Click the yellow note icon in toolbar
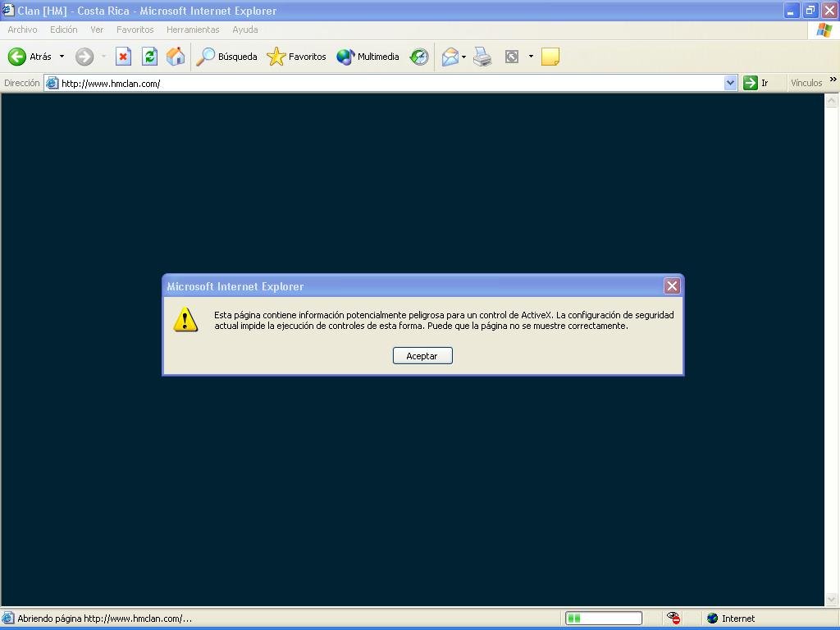Image resolution: width=840 pixels, height=630 pixels. click(x=550, y=57)
